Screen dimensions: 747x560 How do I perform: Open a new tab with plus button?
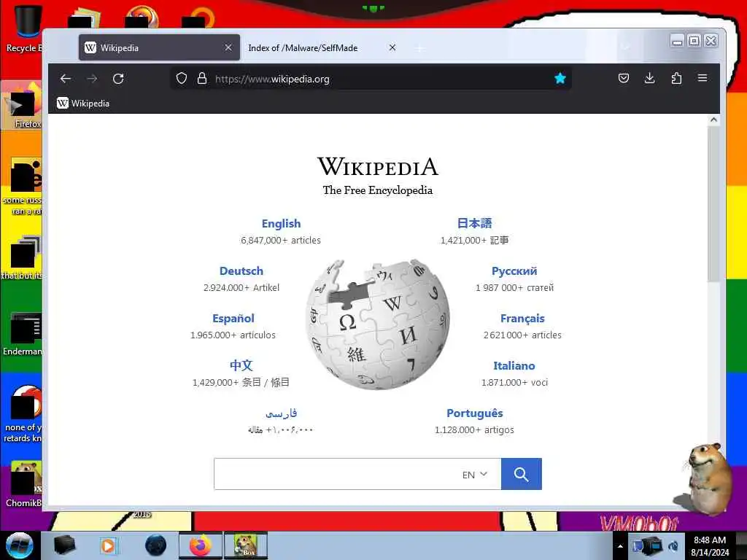click(419, 48)
